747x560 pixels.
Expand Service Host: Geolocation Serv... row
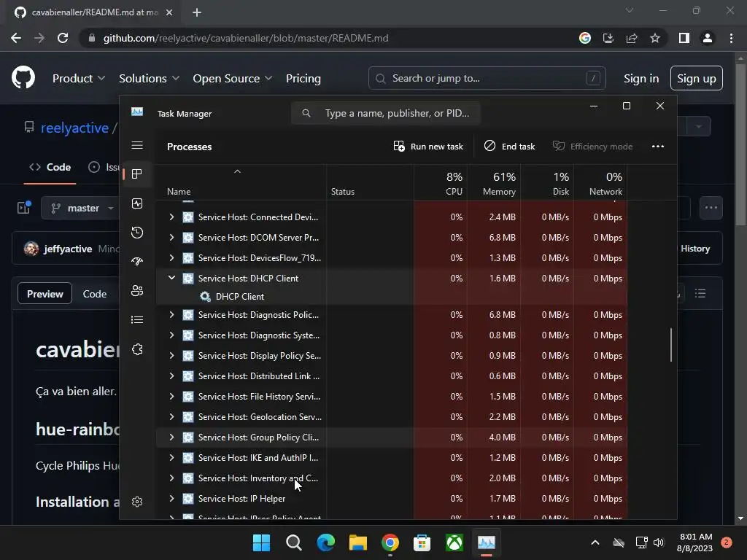click(171, 416)
